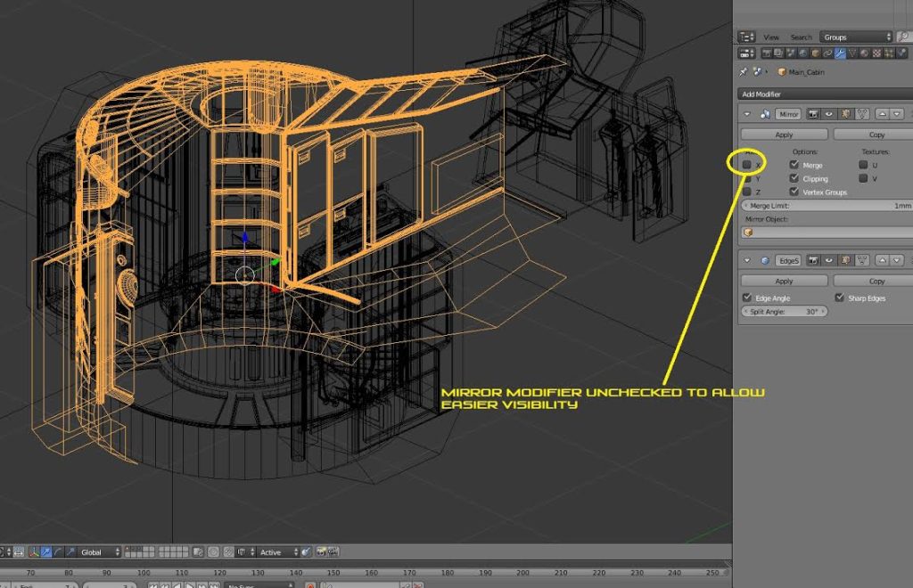Screen dimensions: 913x588
Task: Click Search in the Outliner header
Action: tap(801, 37)
